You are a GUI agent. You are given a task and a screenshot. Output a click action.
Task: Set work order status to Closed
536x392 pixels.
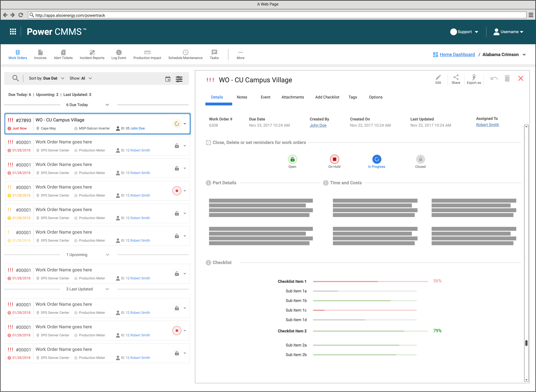[x=420, y=159]
